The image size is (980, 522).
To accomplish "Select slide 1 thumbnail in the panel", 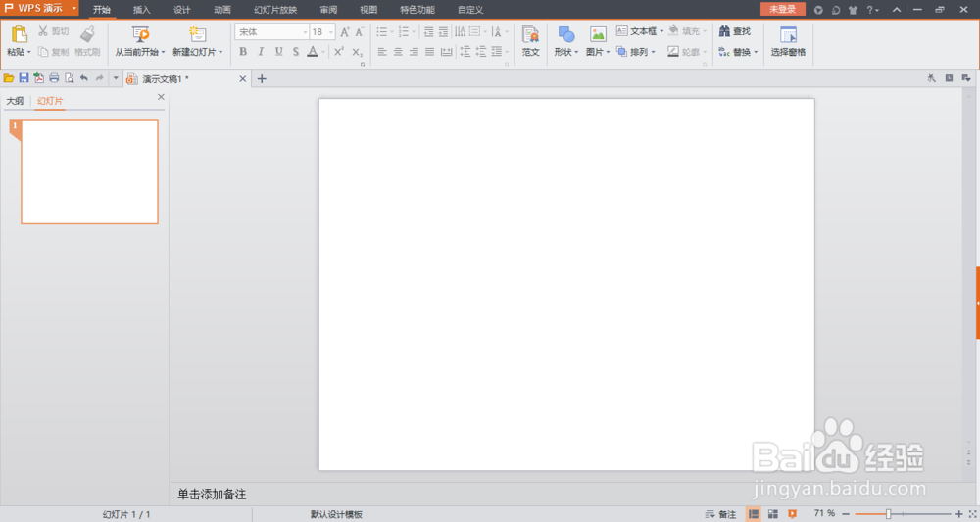I will [x=89, y=171].
